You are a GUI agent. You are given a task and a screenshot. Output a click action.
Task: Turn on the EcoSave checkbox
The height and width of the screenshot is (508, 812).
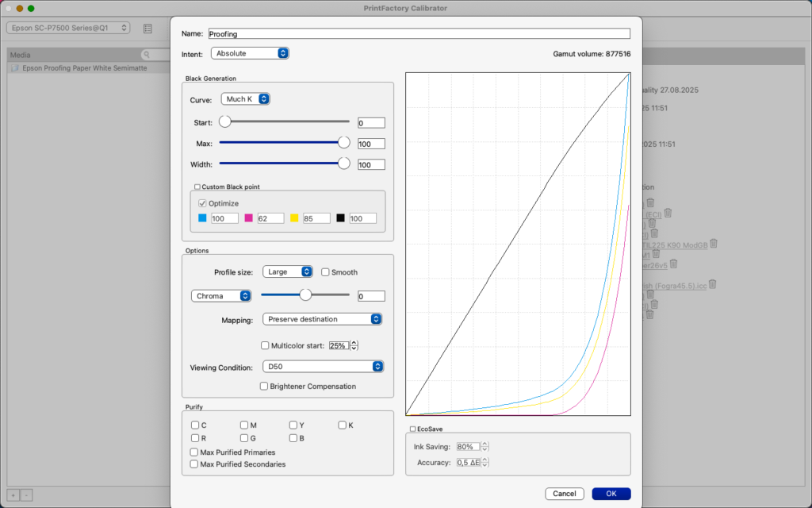coord(412,429)
